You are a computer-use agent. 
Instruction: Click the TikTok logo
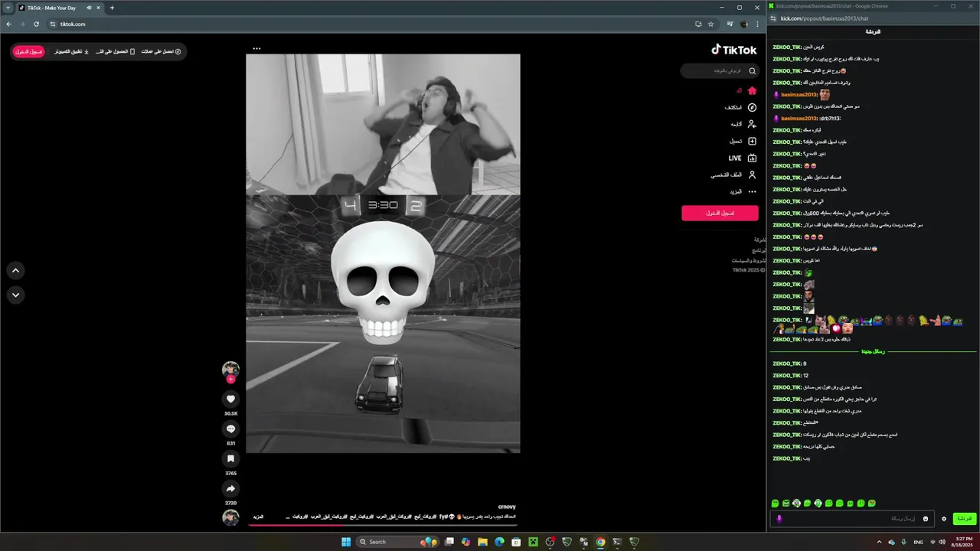733,50
